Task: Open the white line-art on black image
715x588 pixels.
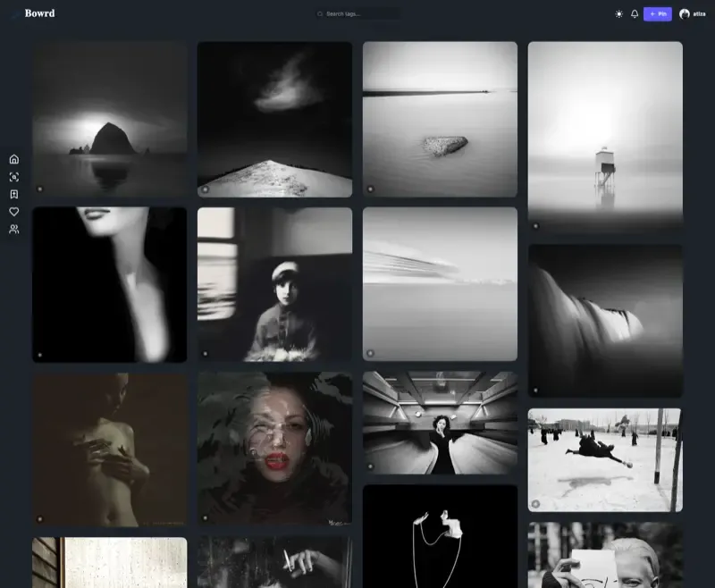Action: pyautogui.click(x=440, y=536)
